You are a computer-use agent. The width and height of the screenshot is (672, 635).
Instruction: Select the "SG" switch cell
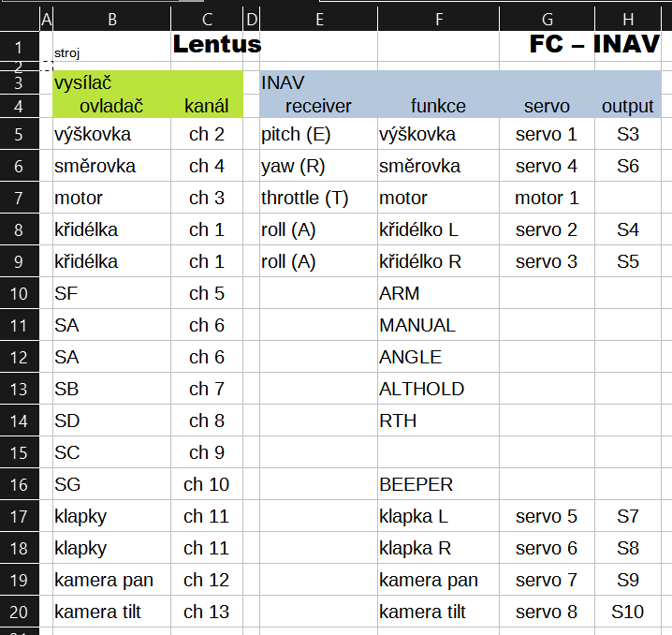[67, 485]
